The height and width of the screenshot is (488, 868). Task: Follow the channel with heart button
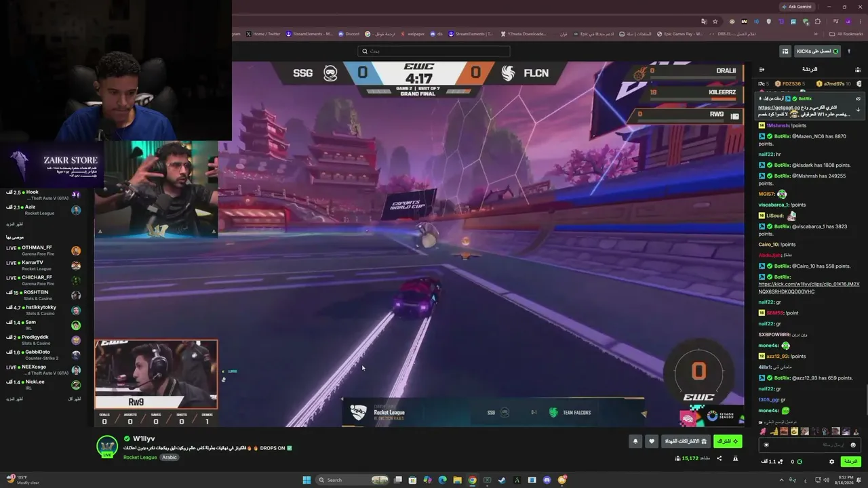[652, 441]
